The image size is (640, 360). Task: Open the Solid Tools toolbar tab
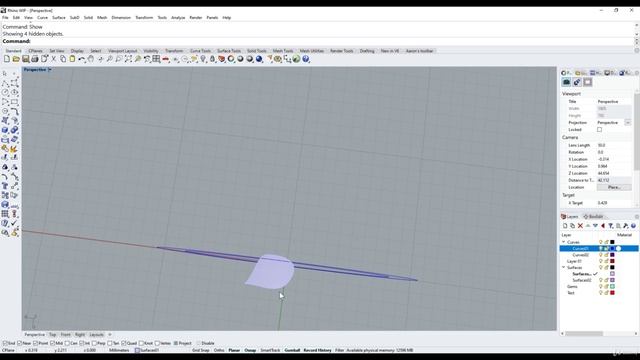click(257, 51)
